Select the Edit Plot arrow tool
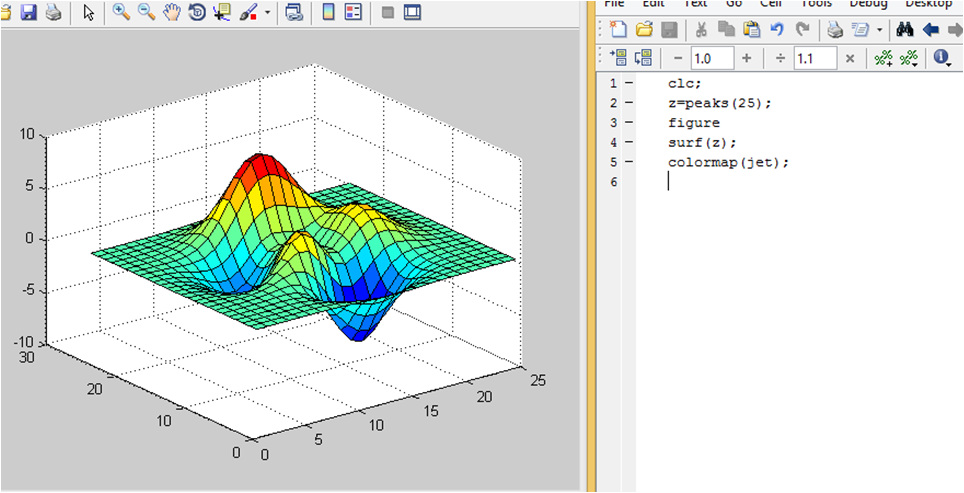This screenshot has width=964, height=493. pos(89,12)
